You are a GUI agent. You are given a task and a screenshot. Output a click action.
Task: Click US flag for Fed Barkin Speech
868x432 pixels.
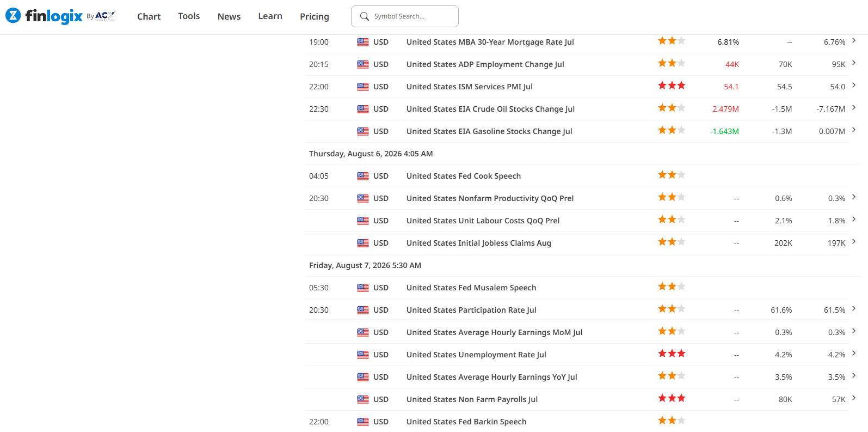click(363, 422)
